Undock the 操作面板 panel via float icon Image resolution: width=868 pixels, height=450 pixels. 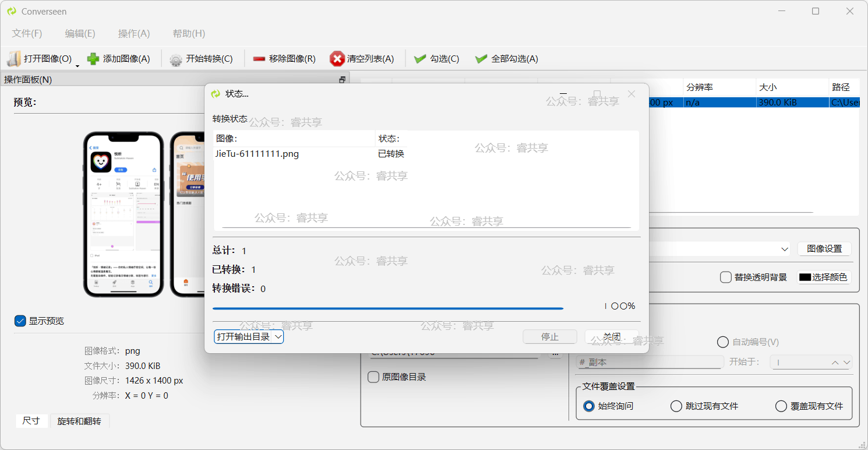point(343,80)
